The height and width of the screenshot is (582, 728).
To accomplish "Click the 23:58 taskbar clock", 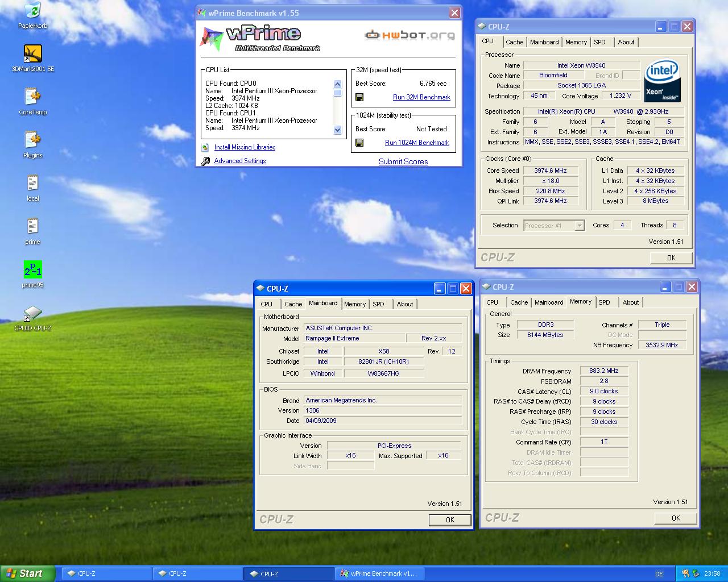I will pos(712,573).
